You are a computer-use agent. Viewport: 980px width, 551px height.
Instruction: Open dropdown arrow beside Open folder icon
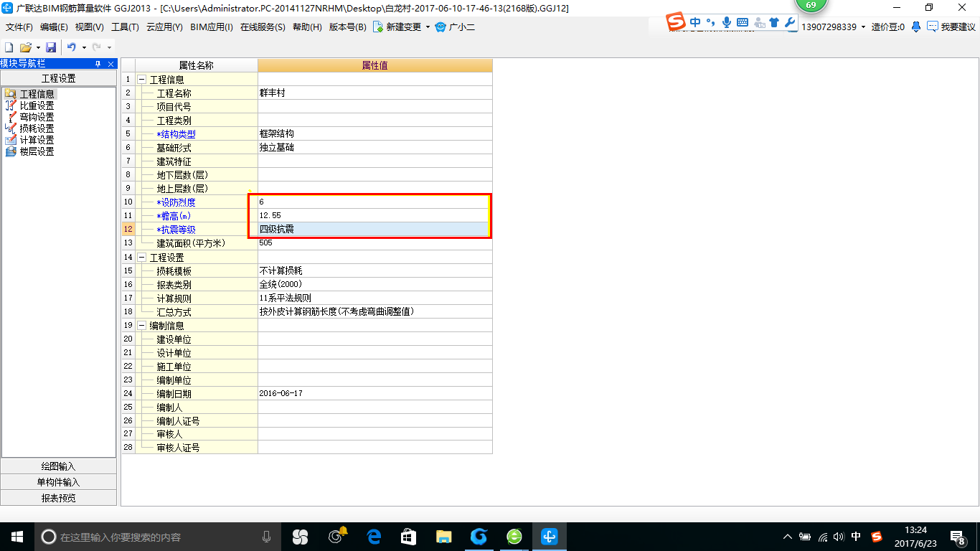point(37,47)
